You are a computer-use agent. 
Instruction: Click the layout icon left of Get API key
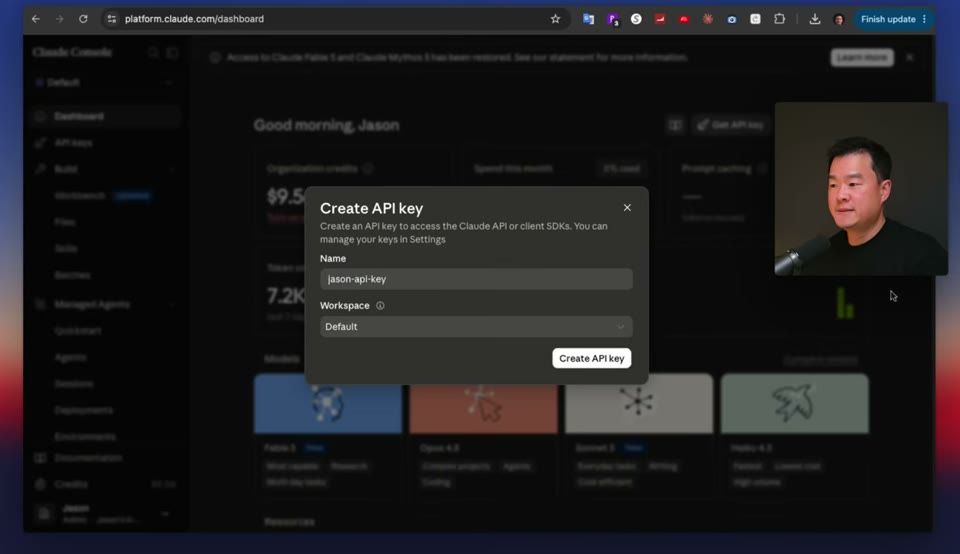pos(675,125)
